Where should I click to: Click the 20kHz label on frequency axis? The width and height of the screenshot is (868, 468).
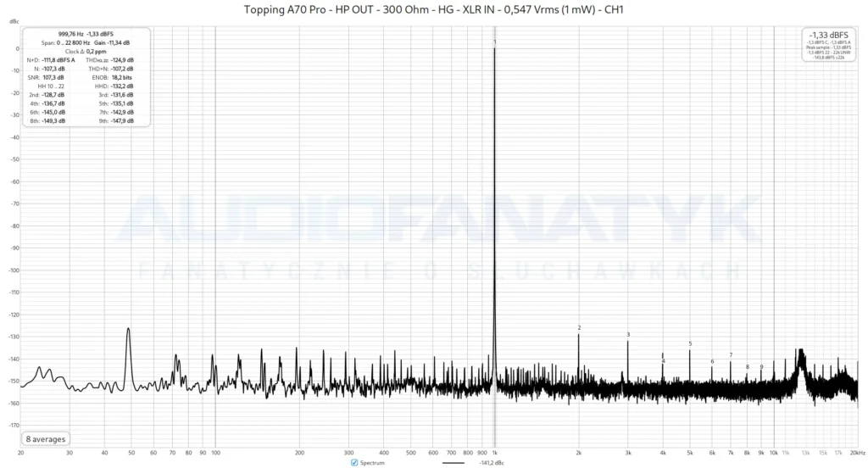[x=858, y=453]
